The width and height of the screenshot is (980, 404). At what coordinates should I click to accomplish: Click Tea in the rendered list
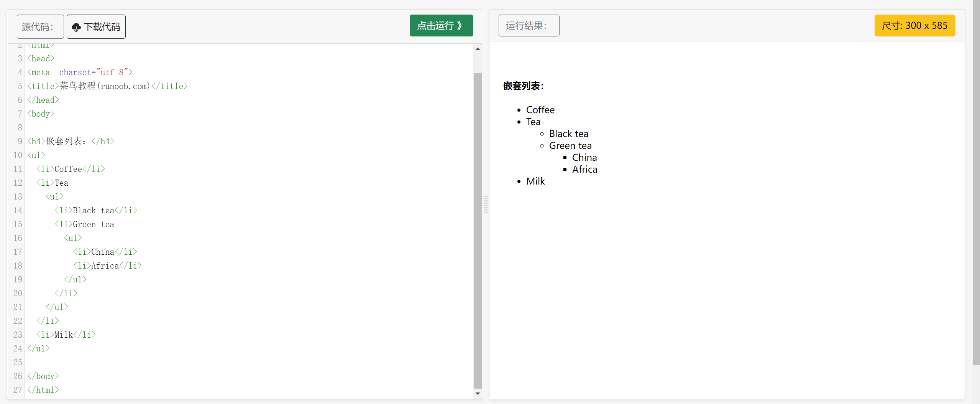coord(533,122)
